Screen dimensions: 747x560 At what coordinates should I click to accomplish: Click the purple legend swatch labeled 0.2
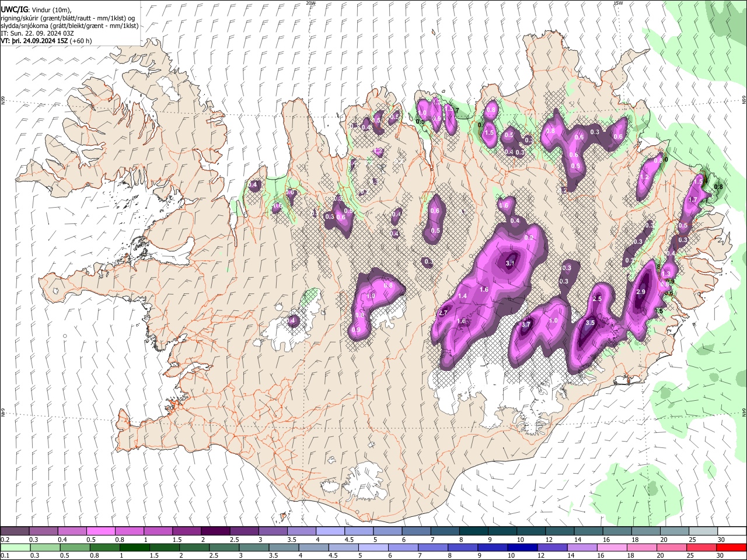tap(15, 531)
